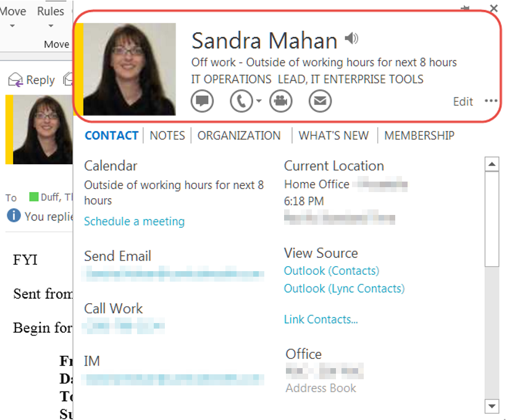Screen dimensions: 507x420
Task: Switch to the ORGANIZATION tab
Action: pyautogui.click(x=239, y=135)
